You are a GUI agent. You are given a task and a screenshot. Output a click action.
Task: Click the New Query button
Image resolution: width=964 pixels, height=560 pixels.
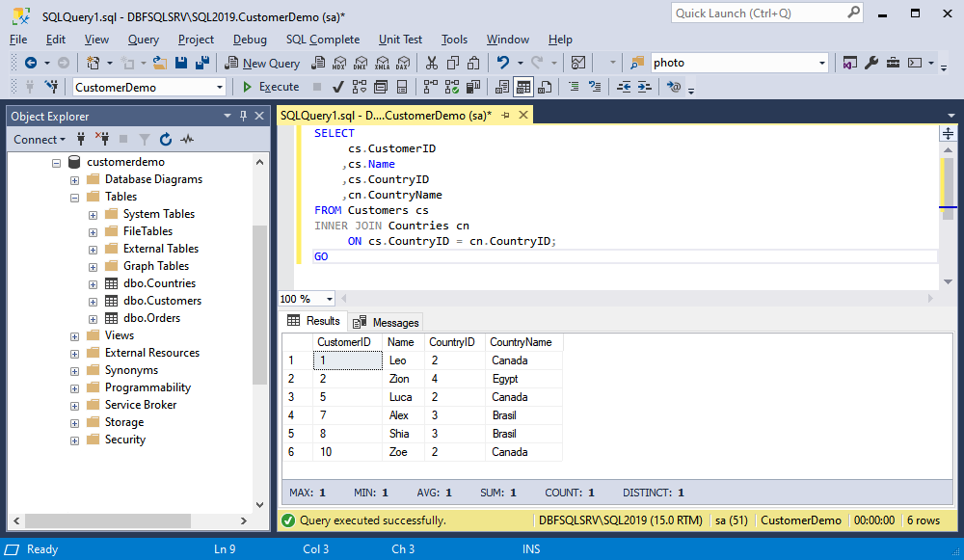[262, 63]
